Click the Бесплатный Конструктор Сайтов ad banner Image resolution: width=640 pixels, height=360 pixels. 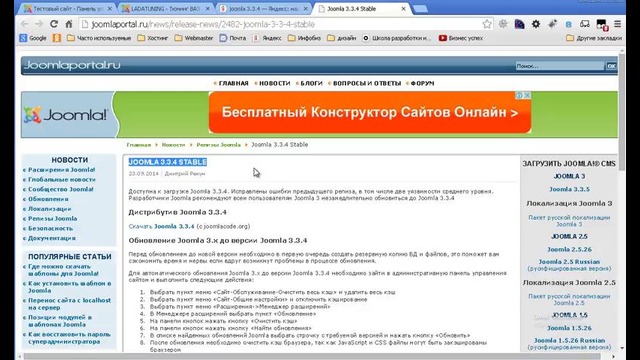[x=370, y=113]
